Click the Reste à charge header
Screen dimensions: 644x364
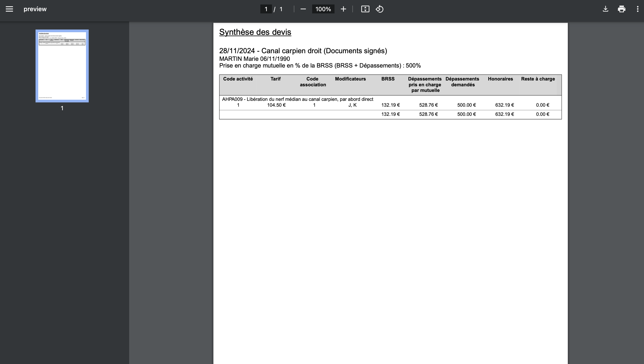(538, 79)
